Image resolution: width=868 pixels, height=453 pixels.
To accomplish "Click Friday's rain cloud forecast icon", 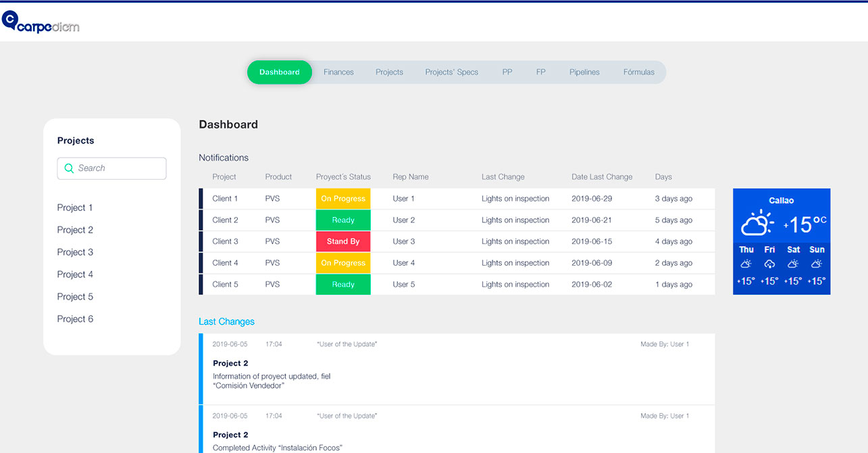I will click(x=769, y=264).
